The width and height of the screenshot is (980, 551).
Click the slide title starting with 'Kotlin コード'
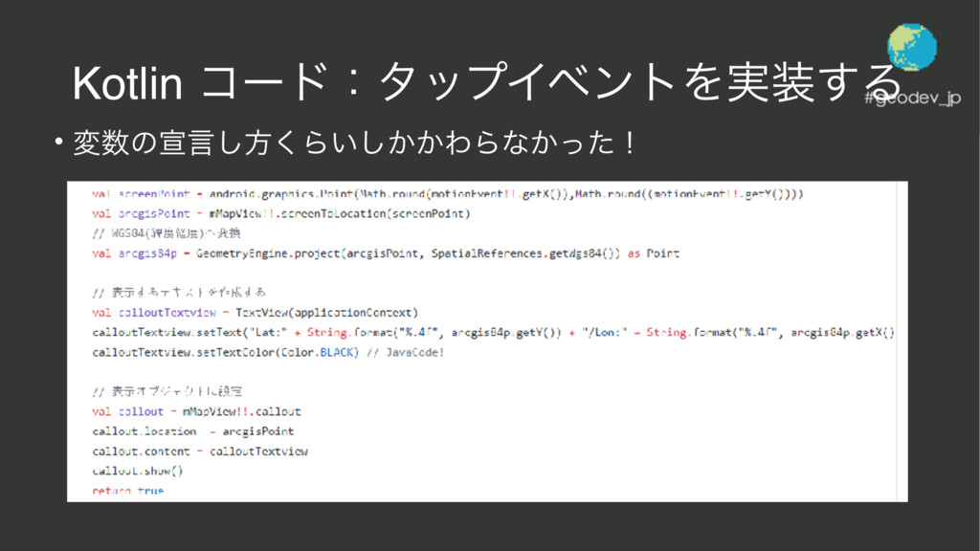click(487, 82)
